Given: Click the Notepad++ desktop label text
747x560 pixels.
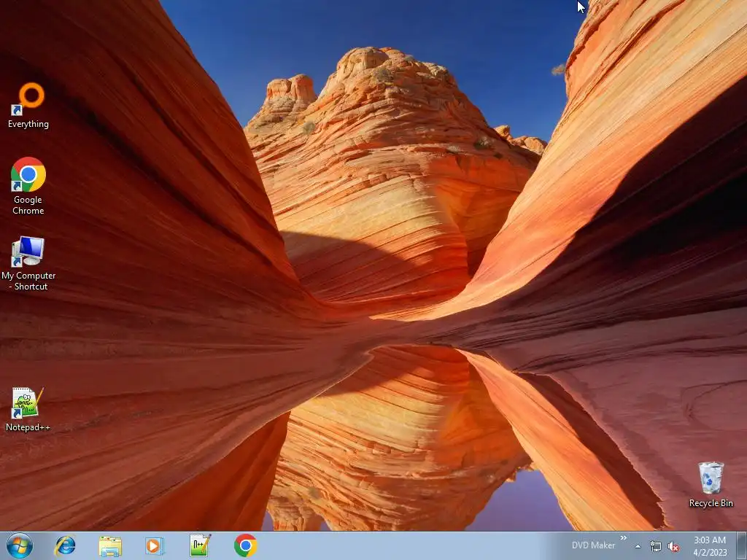Looking at the screenshot, I should [28, 427].
